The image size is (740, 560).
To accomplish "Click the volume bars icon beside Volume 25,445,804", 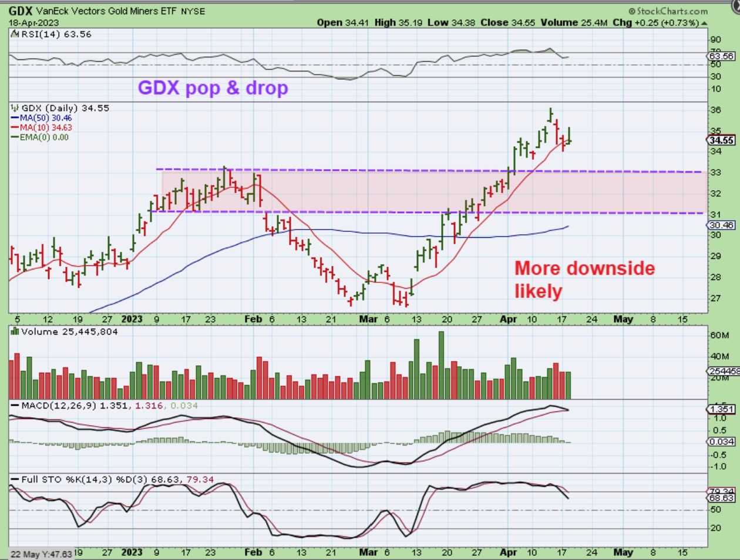I will 15,332.
